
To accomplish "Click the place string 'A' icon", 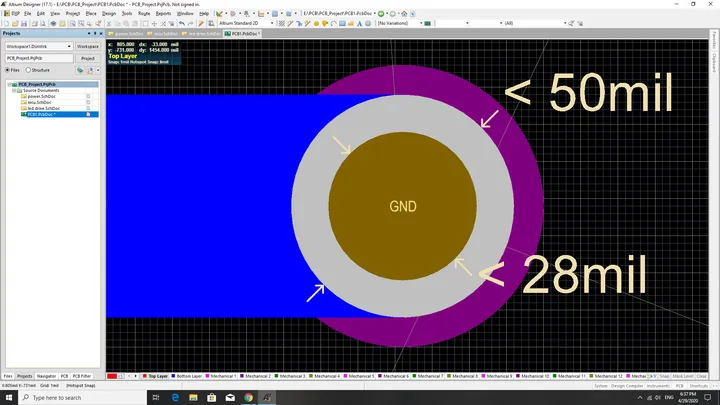I will coord(359,23).
